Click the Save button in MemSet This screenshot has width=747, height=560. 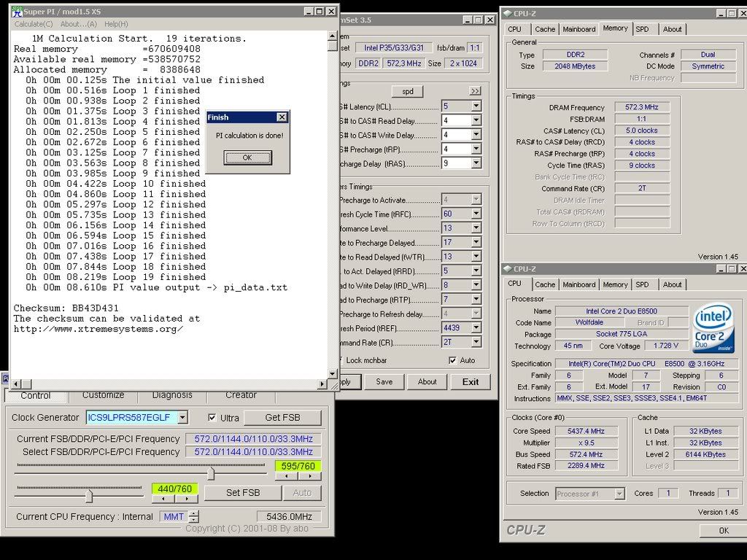(x=384, y=381)
